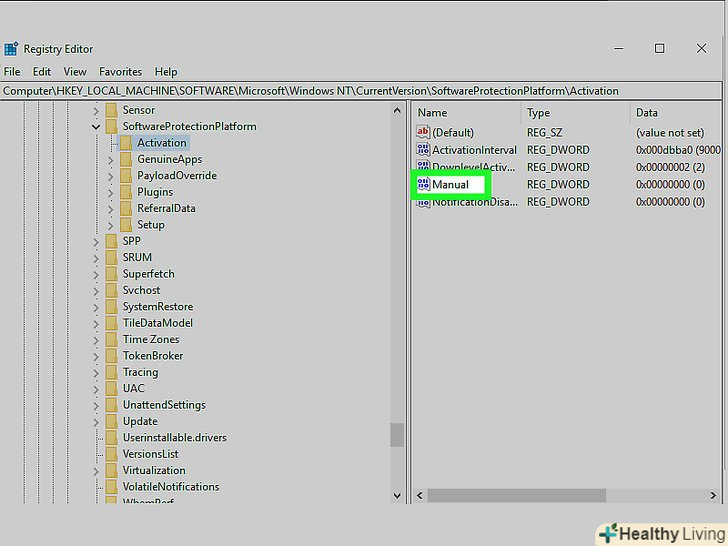
Task: Expand the Setup key
Action: [110, 226]
